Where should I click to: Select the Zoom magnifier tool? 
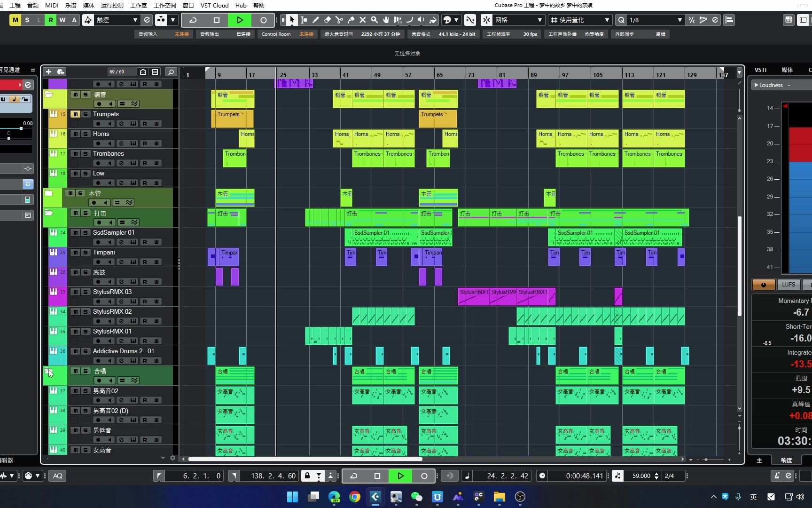pyautogui.click(x=375, y=20)
